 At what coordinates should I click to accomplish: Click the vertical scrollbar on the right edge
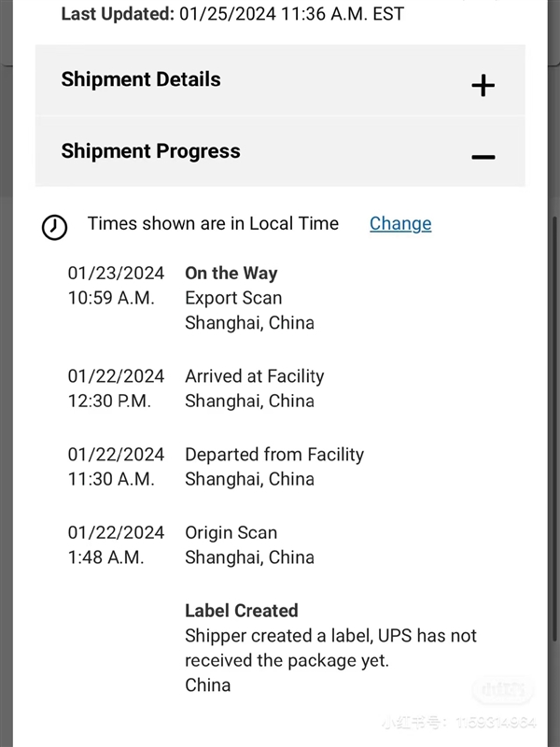click(554, 373)
